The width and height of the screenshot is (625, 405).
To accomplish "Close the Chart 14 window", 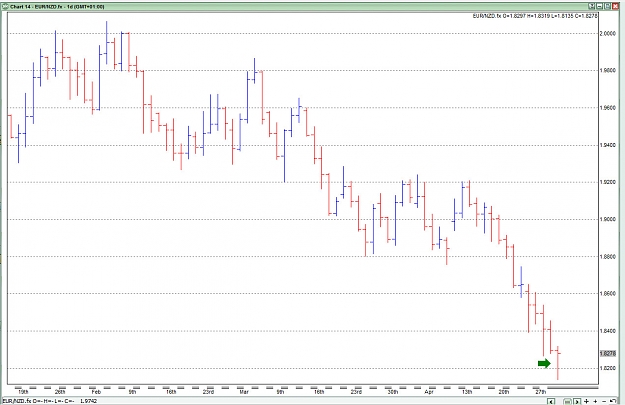I will click(615, 6).
